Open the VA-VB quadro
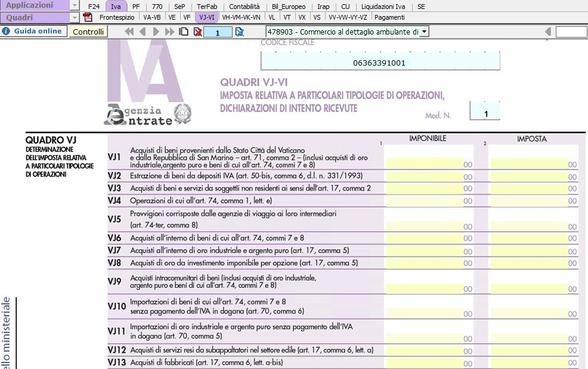This screenshot has height=369, width=588. pos(152,17)
